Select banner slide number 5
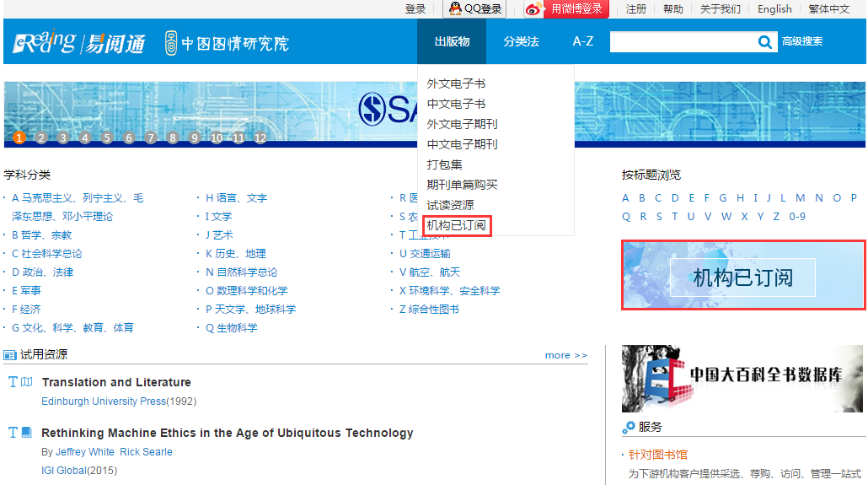 [107, 138]
